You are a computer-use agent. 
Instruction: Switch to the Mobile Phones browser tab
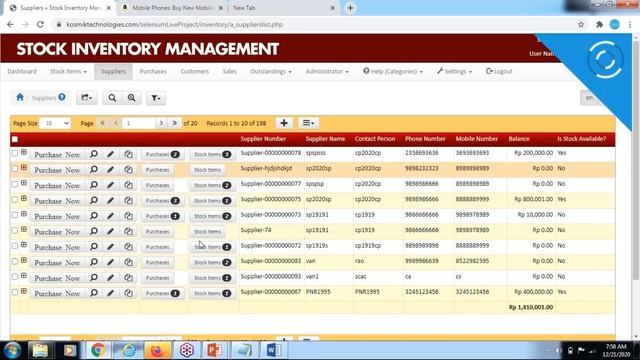tap(172, 8)
